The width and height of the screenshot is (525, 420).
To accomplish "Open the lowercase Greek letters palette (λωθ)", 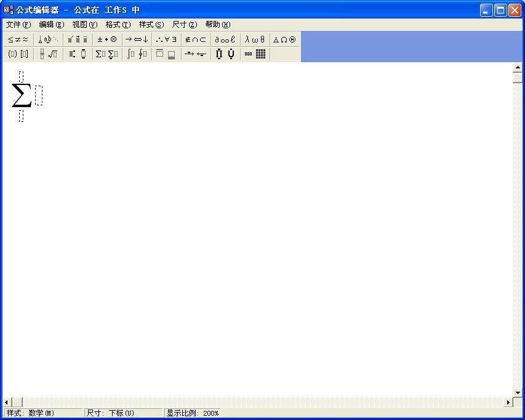I will click(x=255, y=39).
